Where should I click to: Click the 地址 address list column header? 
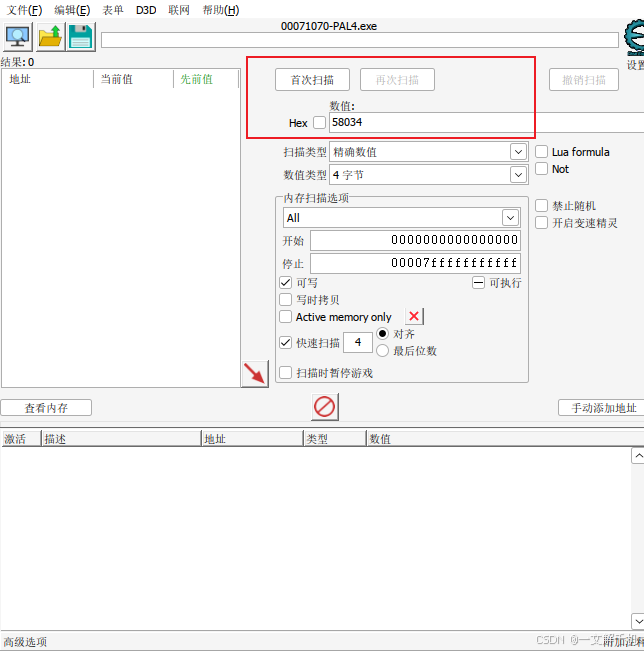tap(252, 439)
